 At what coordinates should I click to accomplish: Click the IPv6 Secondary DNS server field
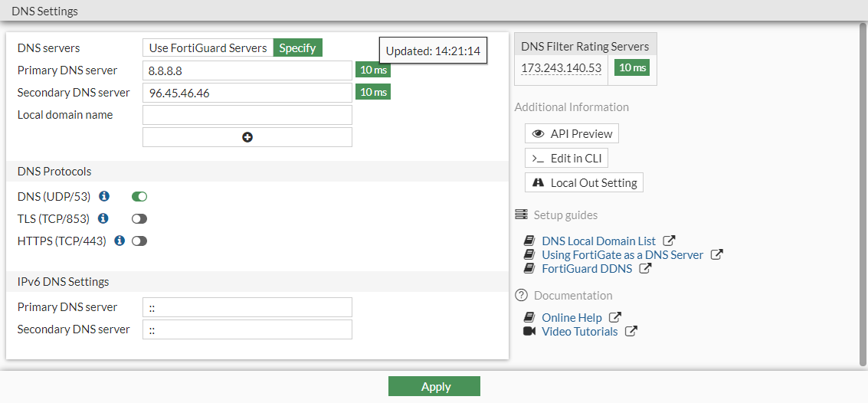point(247,329)
